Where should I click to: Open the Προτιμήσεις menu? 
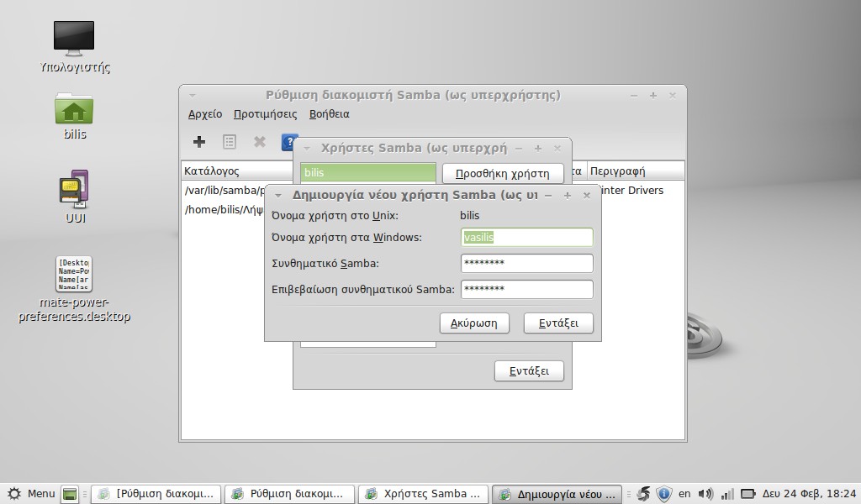[265, 114]
